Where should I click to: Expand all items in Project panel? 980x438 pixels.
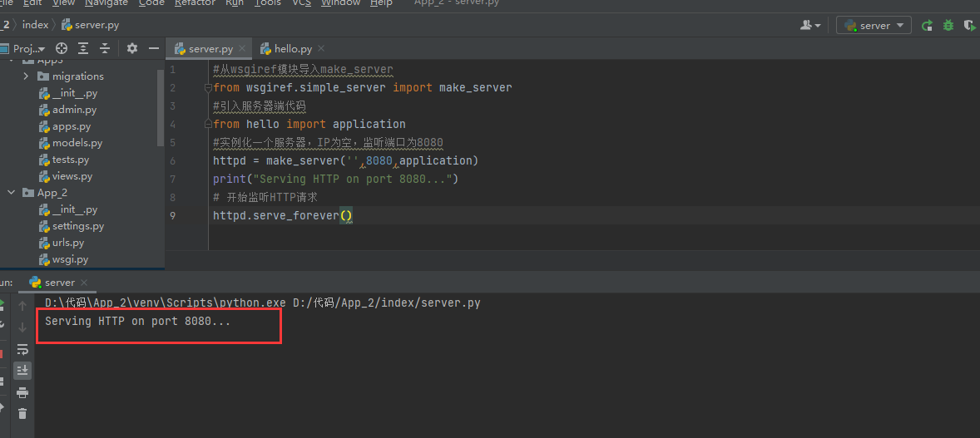pyautogui.click(x=83, y=48)
